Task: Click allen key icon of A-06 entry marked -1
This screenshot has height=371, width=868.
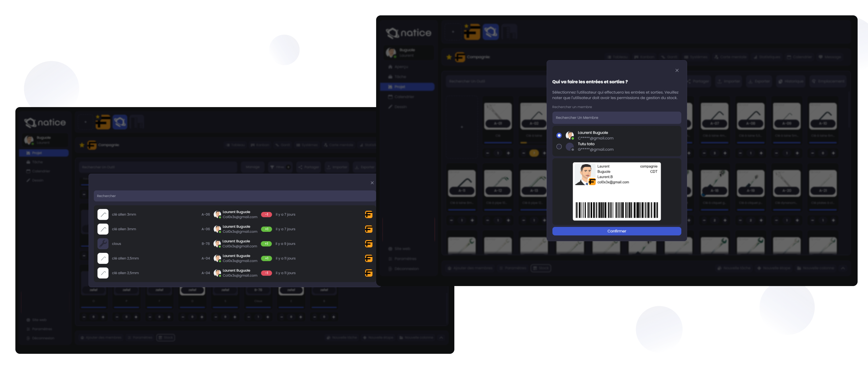Action: click(x=103, y=214)
